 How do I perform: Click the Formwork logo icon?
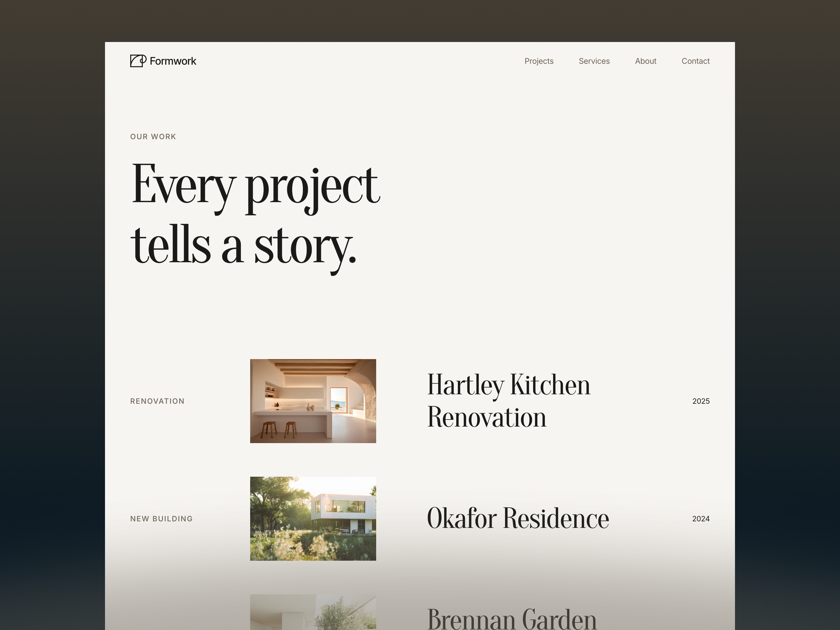pos(138,61)
